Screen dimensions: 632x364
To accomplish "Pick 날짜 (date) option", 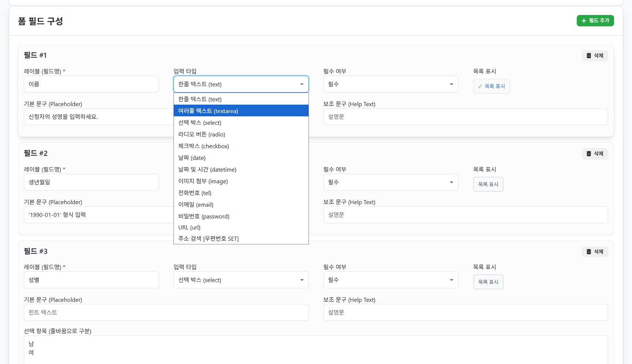I will 241,158.
